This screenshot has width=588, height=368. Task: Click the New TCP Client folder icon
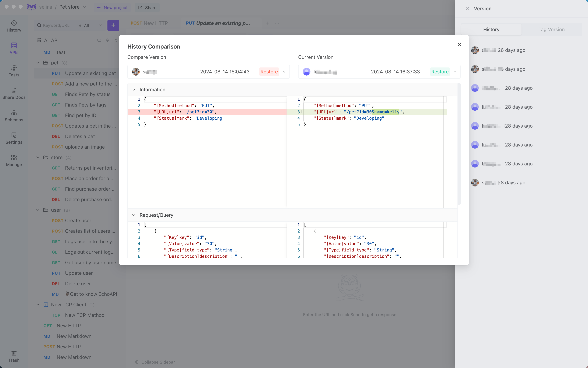(46, 305)
